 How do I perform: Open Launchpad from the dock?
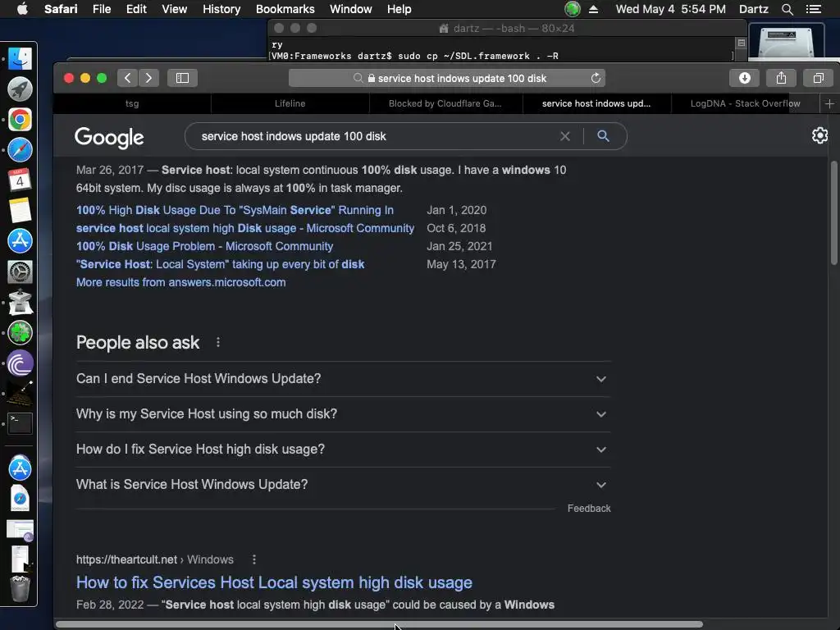20,89
